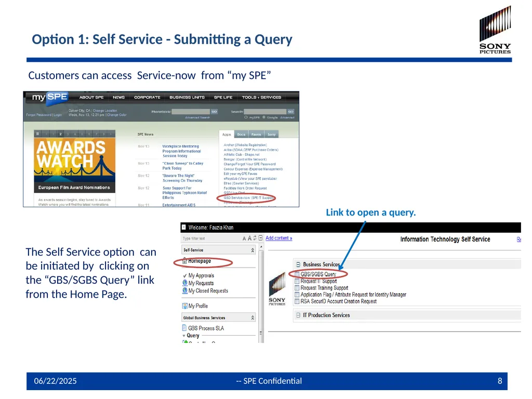Screen dimensions: 532x399
Task: Go to slideshow slide 2
Action: point(60,134)
